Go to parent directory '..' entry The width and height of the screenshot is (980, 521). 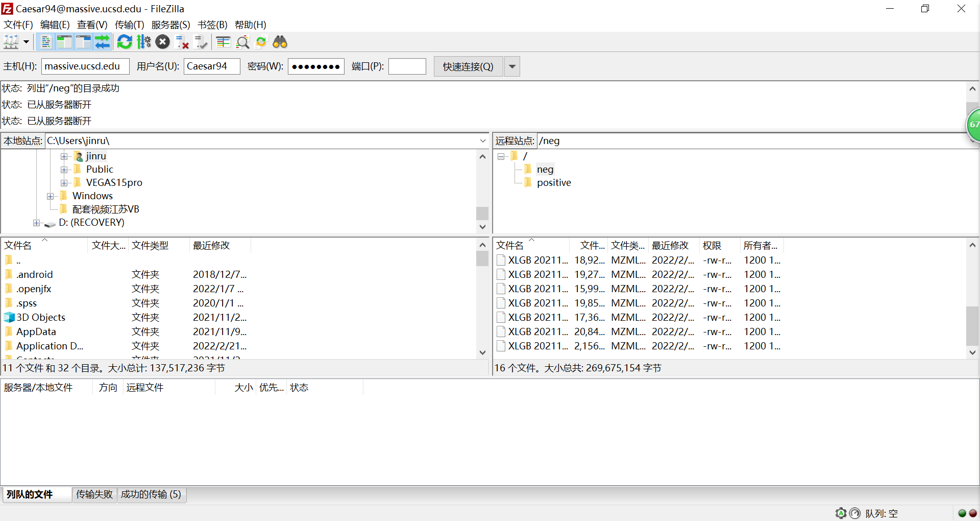click(18, 260)
